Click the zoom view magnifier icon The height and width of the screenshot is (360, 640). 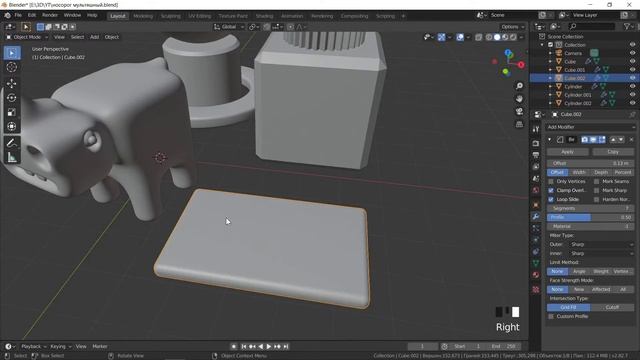[x=519, y=86]
